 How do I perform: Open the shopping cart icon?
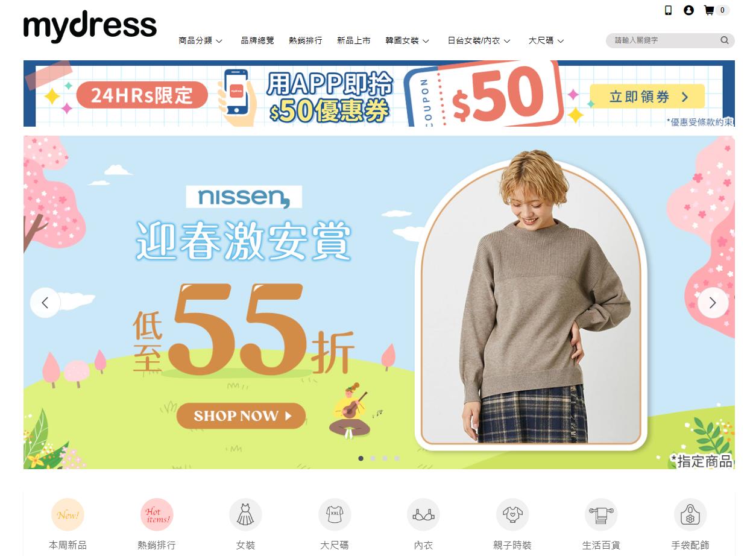pyautogui.click(x=709, y=10)
